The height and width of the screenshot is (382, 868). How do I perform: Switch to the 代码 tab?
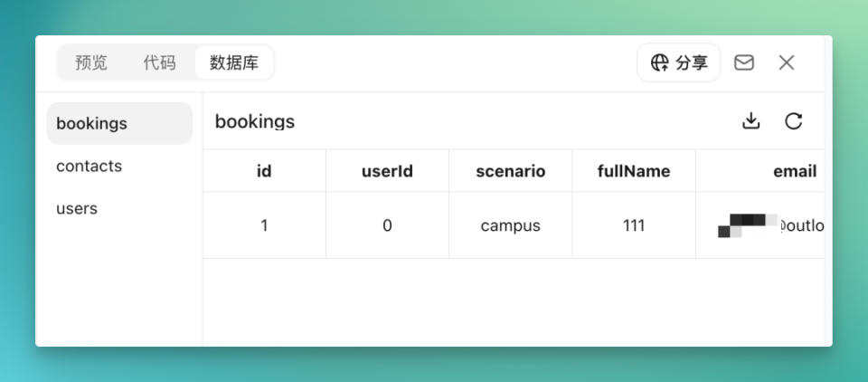(x=159, y=62)
